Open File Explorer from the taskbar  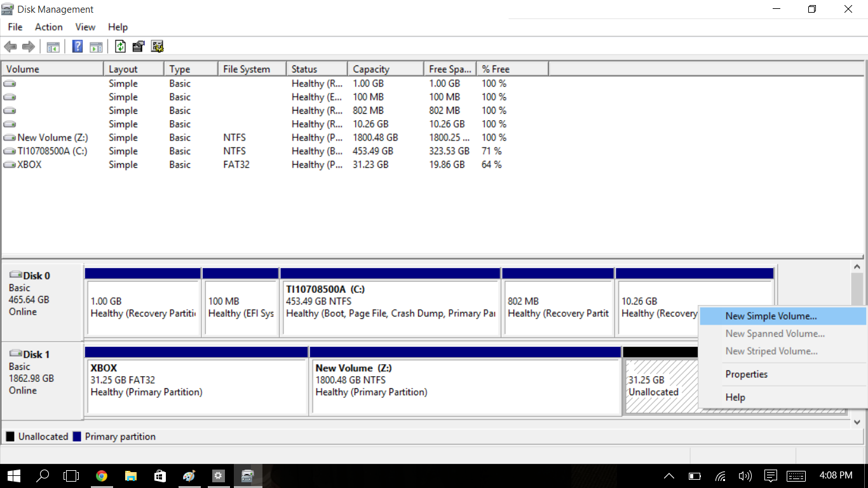click(x=131, y=475)
